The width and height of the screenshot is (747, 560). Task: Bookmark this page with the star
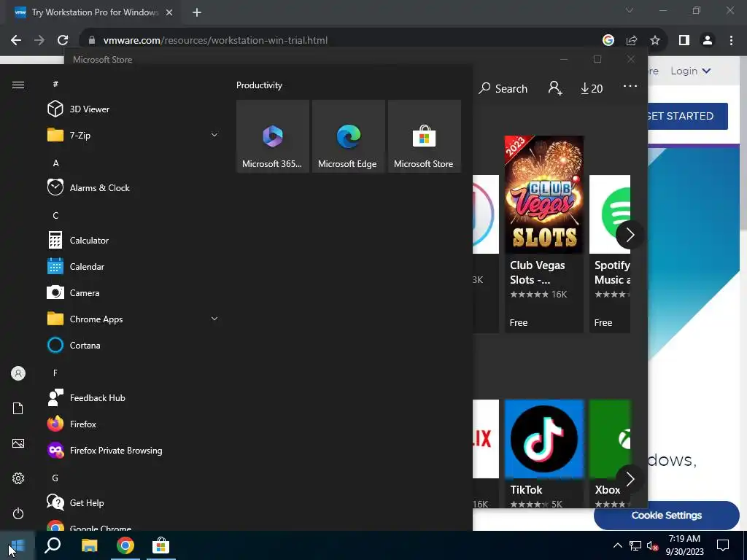pos(655,40)
